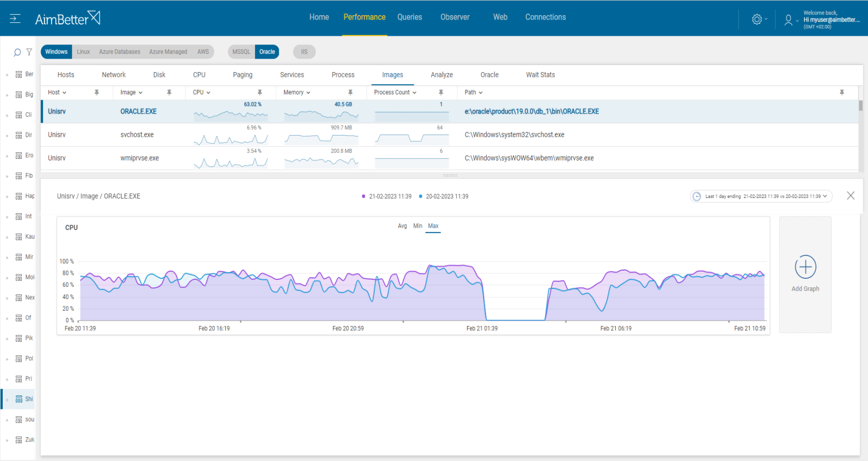Select the Shi server icon in sidebar

[x=19, y=399]
